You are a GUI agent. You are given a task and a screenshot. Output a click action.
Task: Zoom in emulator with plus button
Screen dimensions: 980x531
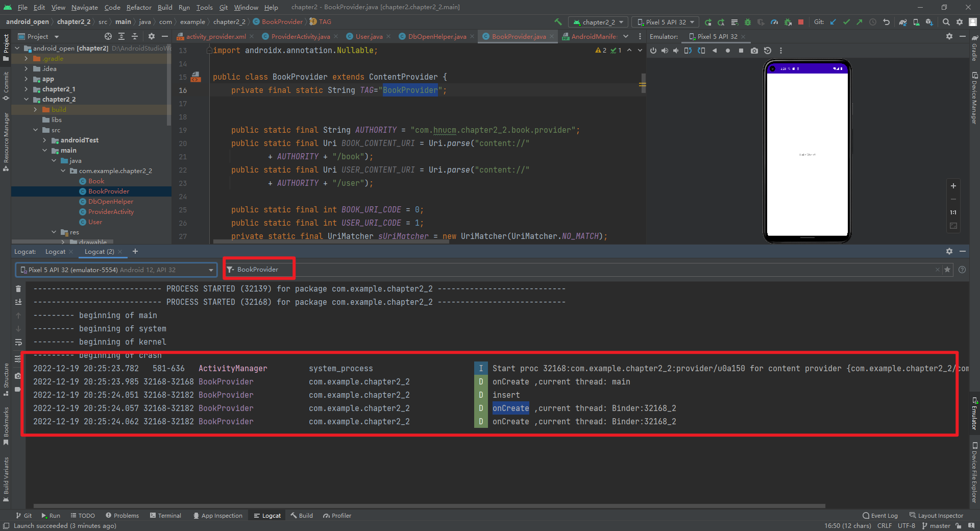pyautogui.click(x=953, y=186)
